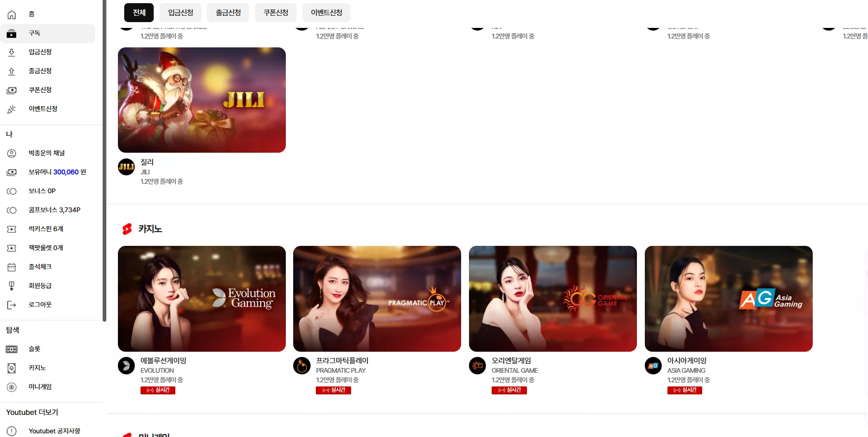The width and height of the screenshot is (868, 437).
Task: Switch to the 쿠폰신청 chip at the top
Action: point(276,13)
